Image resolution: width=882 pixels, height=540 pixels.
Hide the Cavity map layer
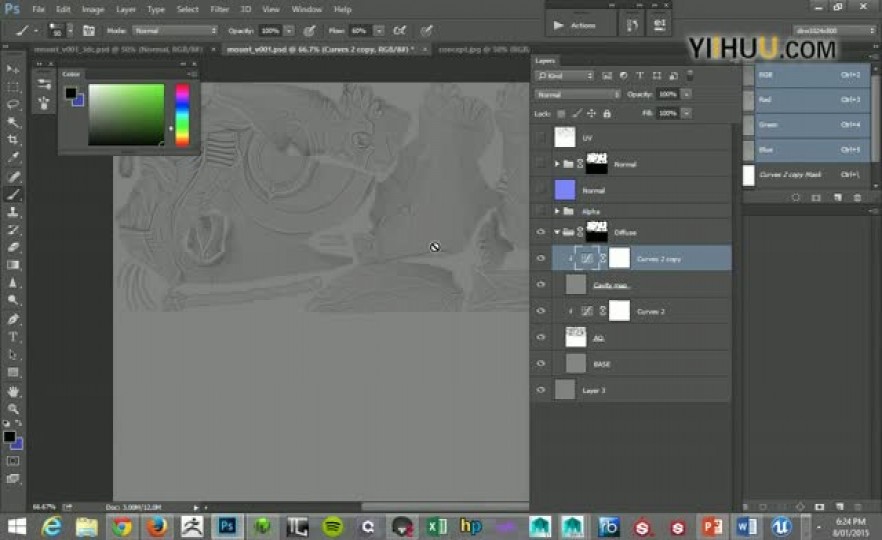[541, 285]
